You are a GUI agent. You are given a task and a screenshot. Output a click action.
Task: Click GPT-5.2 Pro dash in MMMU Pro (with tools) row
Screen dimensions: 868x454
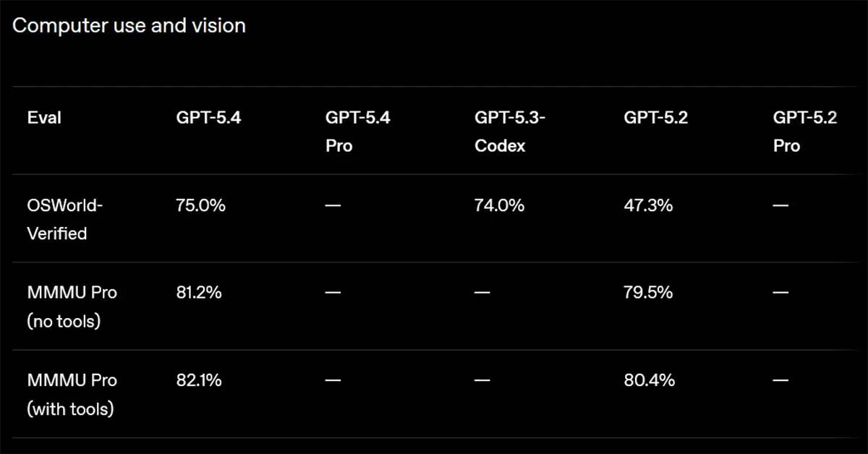[x=781, y=381]
